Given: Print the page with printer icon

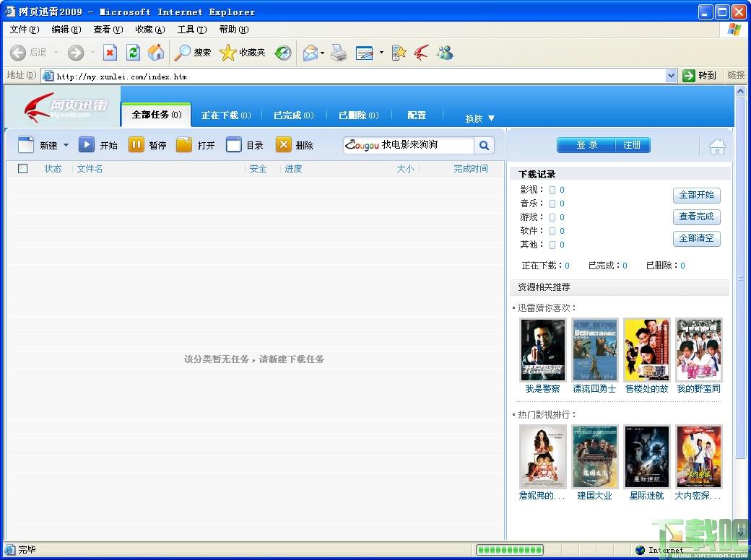Looking at the screenshot, I should (x=339, y=52).
